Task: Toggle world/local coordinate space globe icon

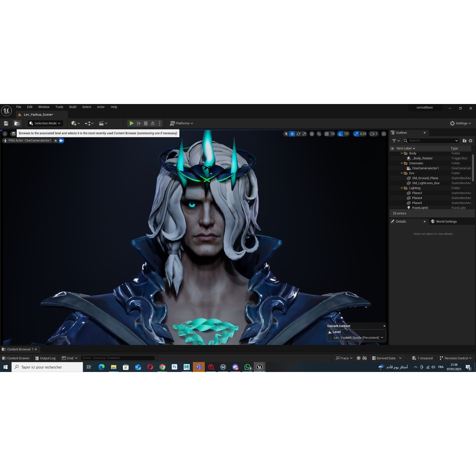Action: coord(312,134)
